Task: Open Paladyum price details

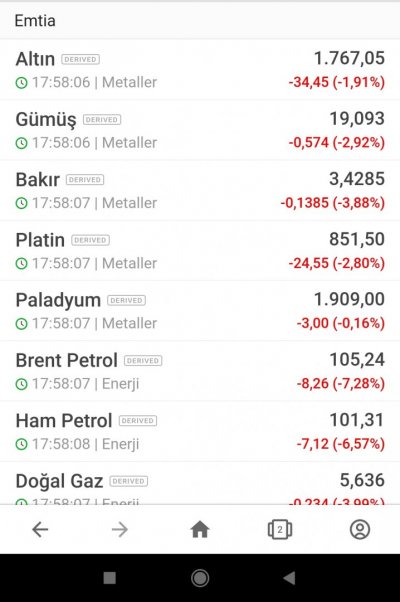Action: (200, 311)
